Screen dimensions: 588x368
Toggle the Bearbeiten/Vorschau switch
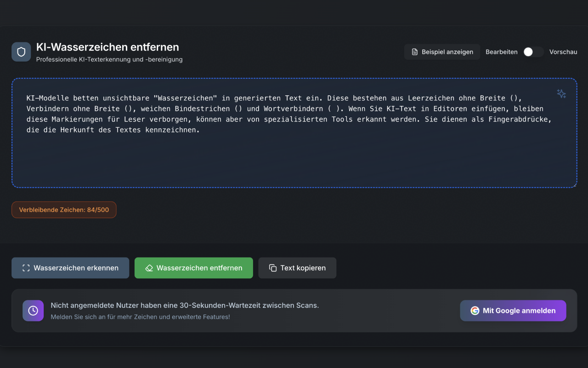pyautogui.click(x=533, y=52)
